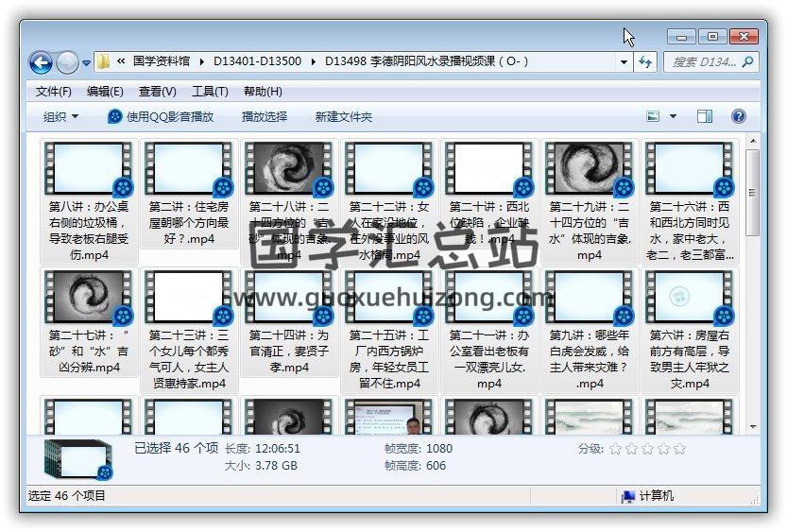Select video 第二十三讲 thumbnail

[189, 298]
